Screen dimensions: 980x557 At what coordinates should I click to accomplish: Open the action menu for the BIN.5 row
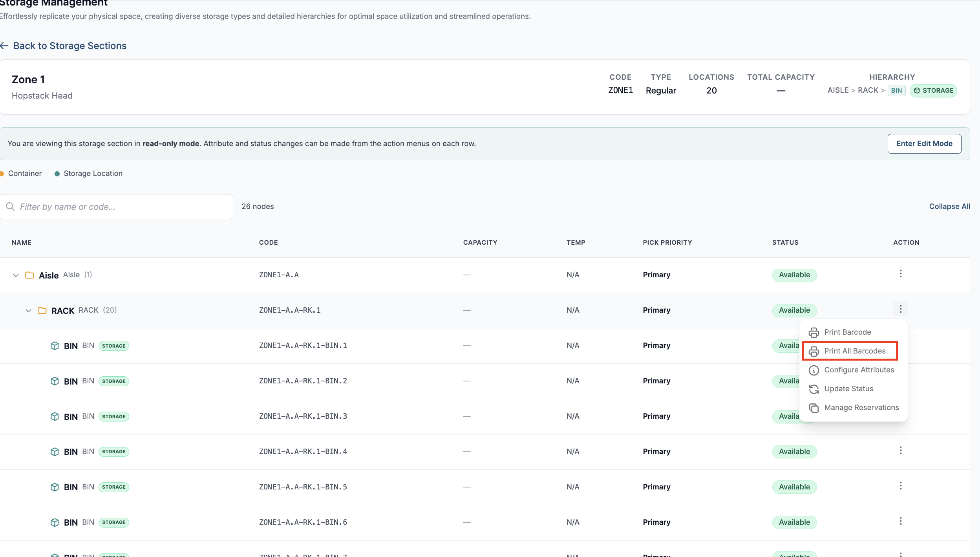900,486
